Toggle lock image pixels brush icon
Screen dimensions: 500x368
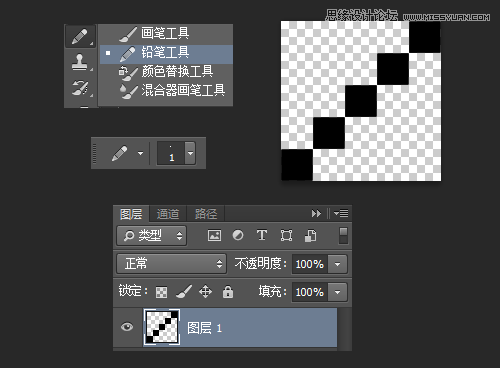click(184, 292)
